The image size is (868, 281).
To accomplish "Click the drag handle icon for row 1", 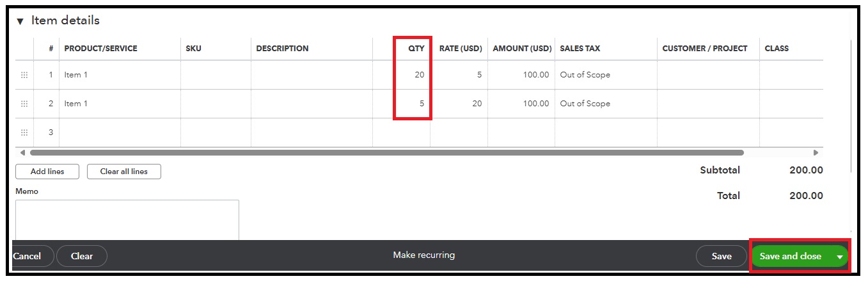I will click(24, 75).
